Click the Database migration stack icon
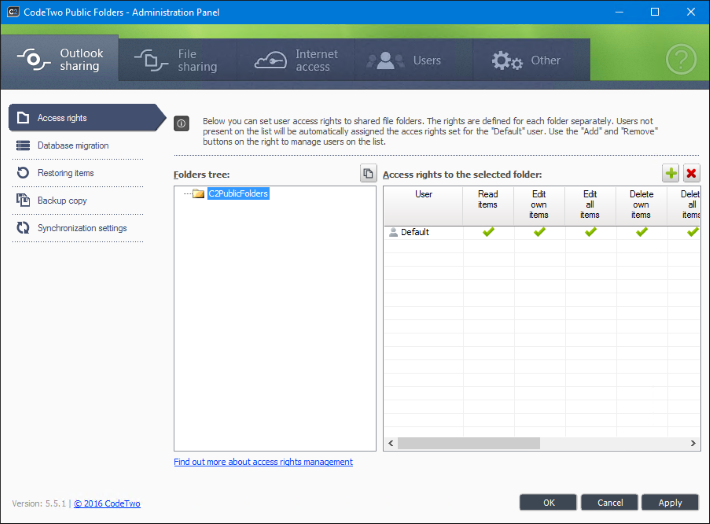 coord(23,145)
